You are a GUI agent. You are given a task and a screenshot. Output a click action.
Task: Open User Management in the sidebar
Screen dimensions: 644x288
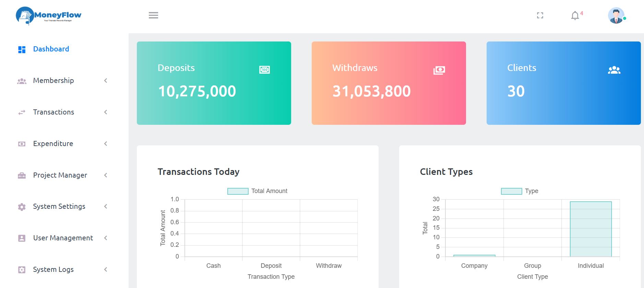[x=63, y=238]
